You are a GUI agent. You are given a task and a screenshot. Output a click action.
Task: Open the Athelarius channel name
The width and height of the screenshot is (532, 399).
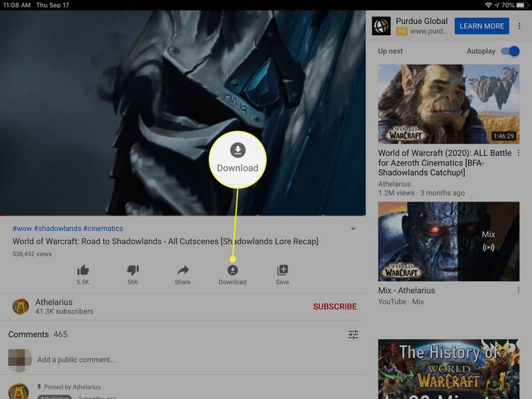pyautogui.click(x=54, y=302)
